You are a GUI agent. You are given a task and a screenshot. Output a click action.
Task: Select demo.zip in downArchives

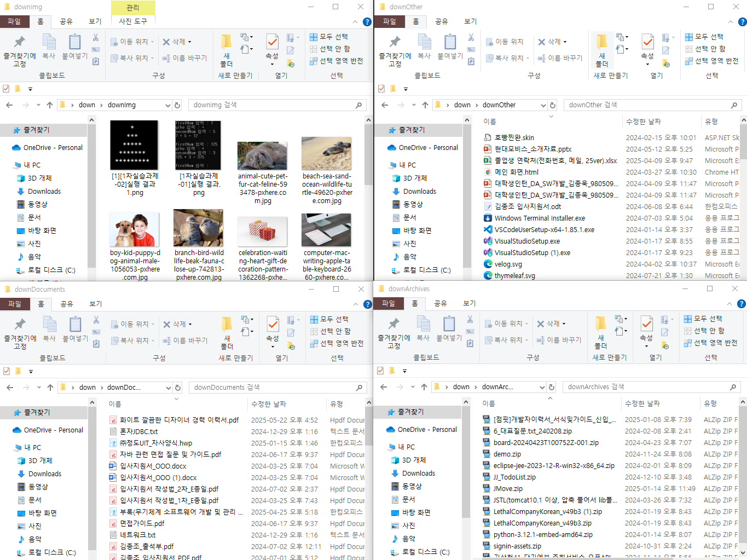(507, 454)
